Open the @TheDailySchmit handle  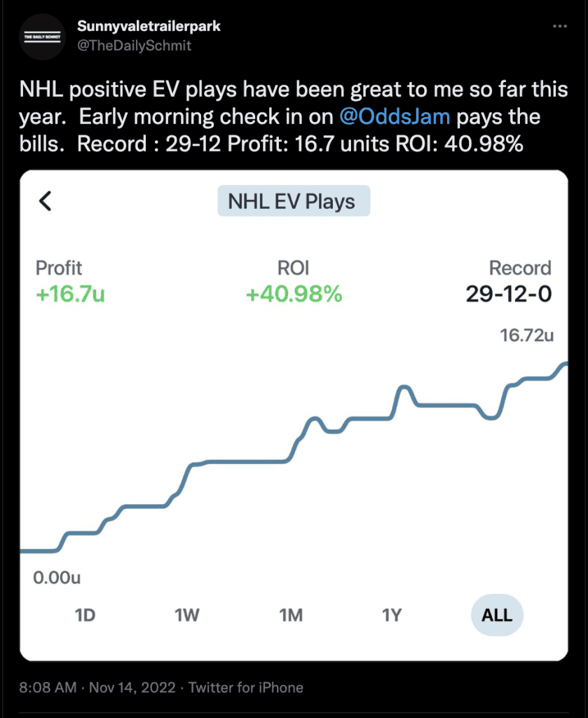[134, 46]
